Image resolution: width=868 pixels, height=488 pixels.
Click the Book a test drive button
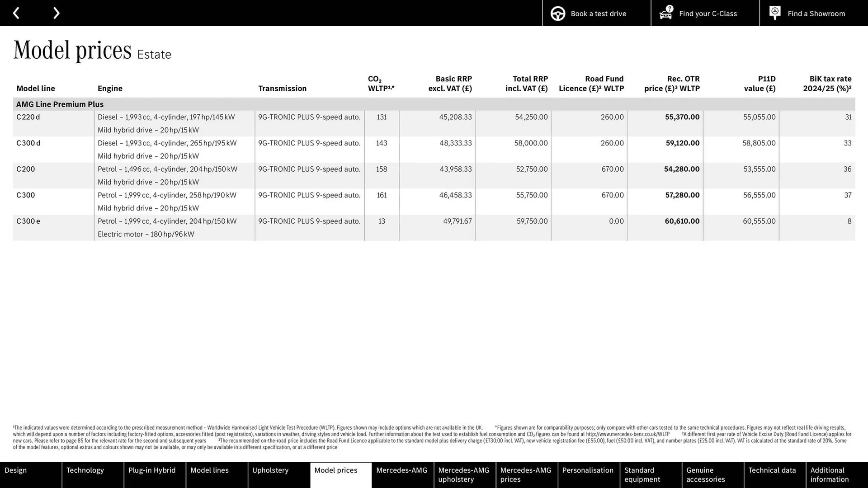tap(596, 13)
